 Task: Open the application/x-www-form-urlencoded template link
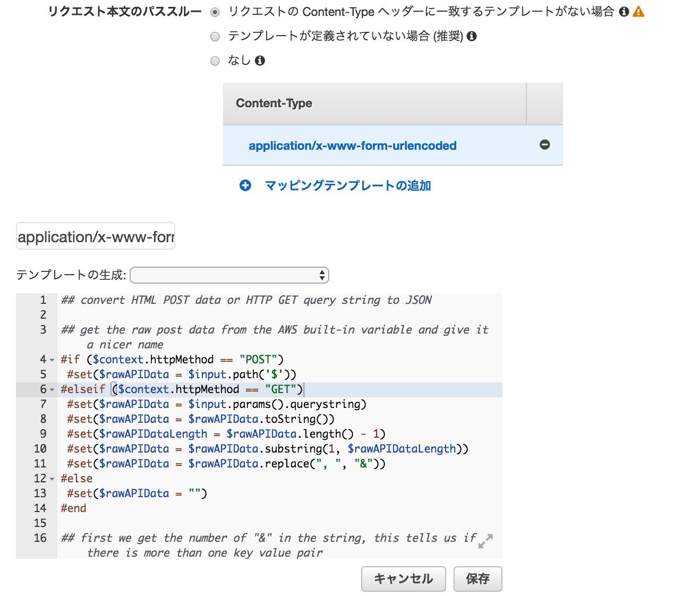[353, 145]
